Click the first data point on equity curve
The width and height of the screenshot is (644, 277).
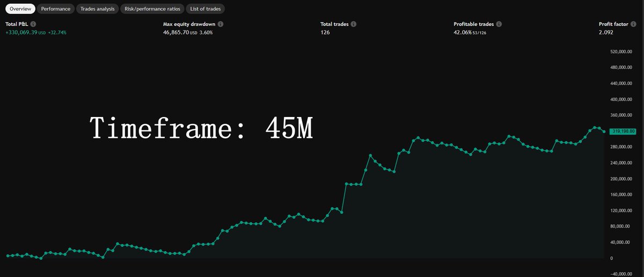8,256
